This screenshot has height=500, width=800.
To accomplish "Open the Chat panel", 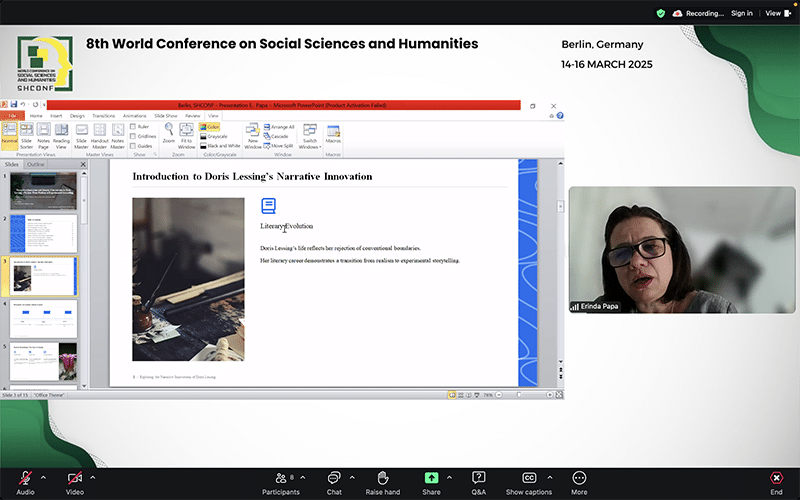I will pyautogui.click(x=334, y=478).
